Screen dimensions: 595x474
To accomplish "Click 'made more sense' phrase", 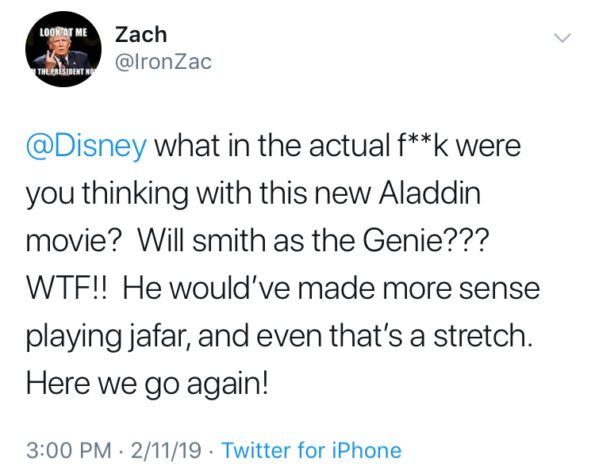I will coord(419,288).
